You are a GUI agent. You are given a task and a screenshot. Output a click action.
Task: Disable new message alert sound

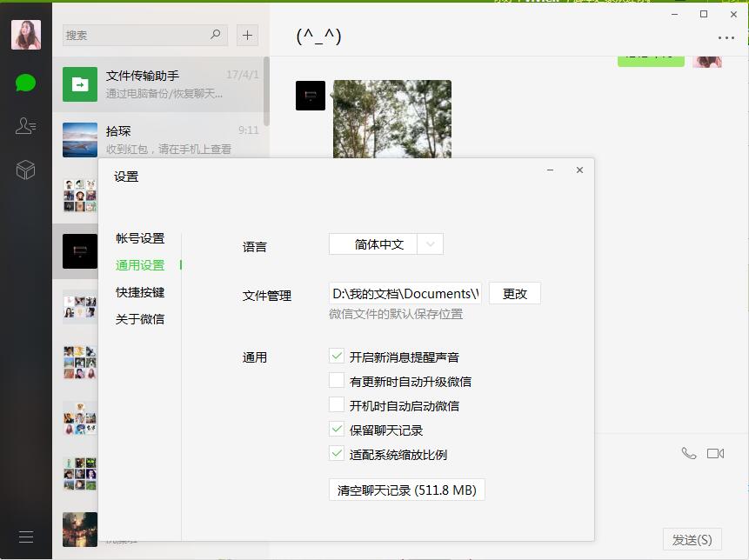click(337, 356)
